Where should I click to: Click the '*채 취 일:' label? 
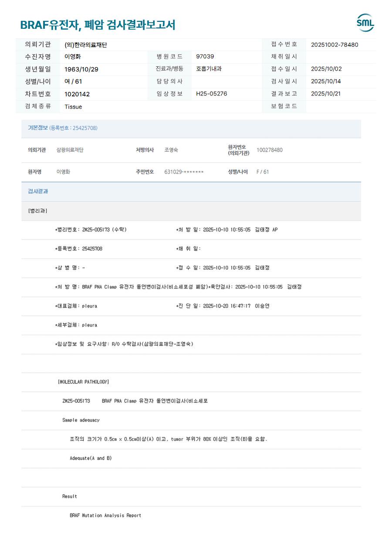pyautogui.click(x=189, y=249)
